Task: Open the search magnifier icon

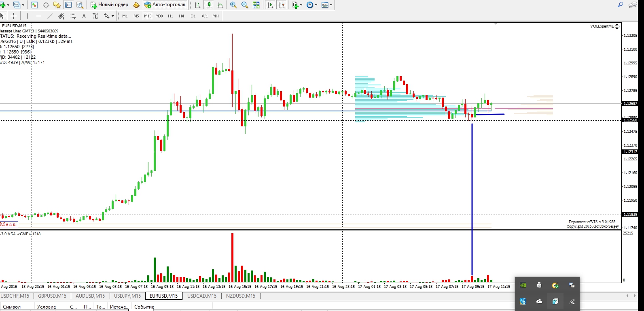Action: point(620,5)
